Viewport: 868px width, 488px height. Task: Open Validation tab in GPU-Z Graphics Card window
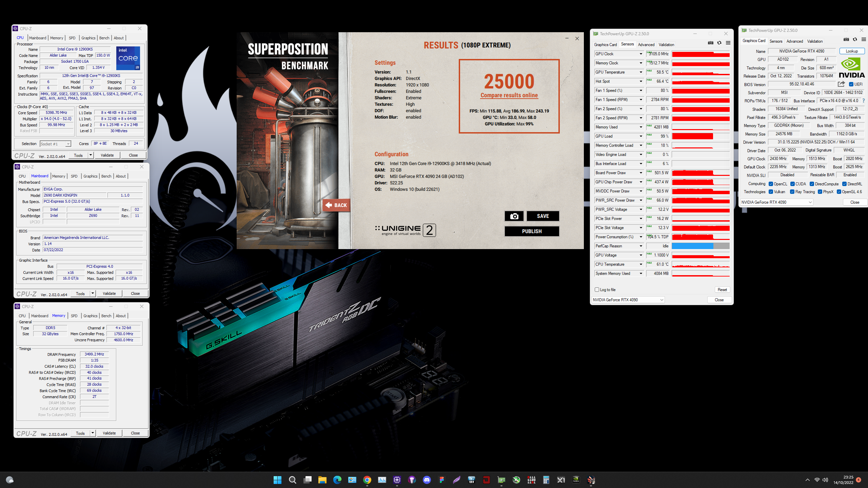pyautogui.click(x=815, y=41)
